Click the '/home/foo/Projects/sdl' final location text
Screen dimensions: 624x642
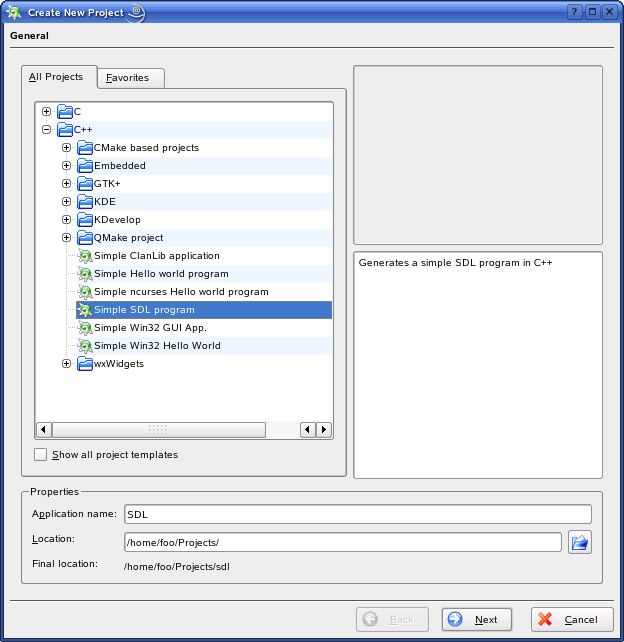click(176, 567)
